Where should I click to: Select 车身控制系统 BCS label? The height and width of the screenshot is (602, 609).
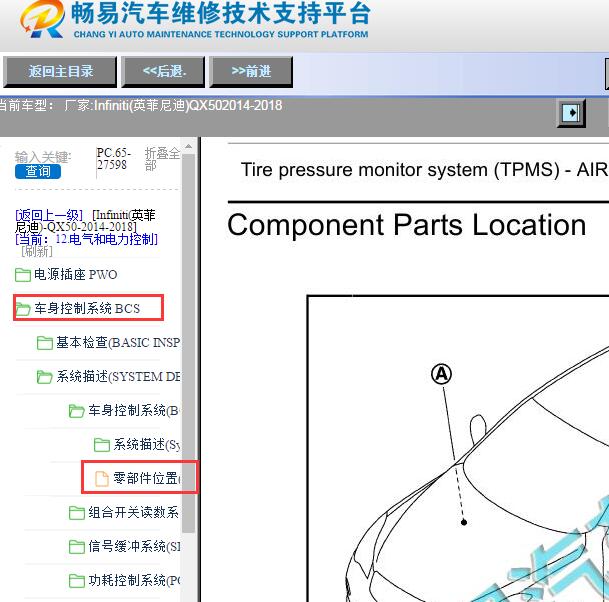pos(87,308)
